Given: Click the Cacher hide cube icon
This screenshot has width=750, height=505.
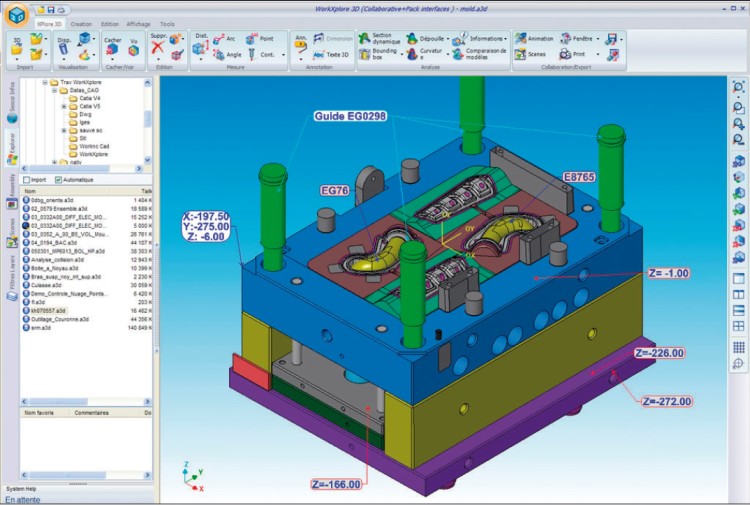Looking at the screenshot, I should (112, 53).
